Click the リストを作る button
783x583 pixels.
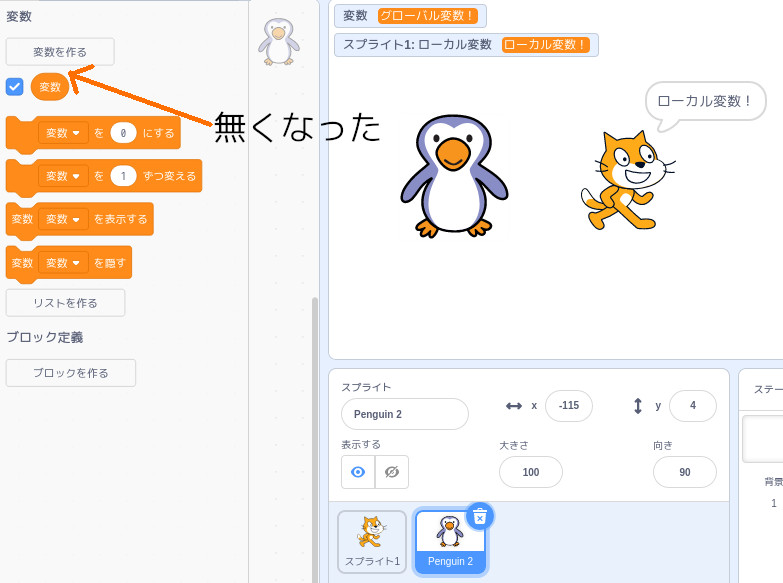coord(65,303)
